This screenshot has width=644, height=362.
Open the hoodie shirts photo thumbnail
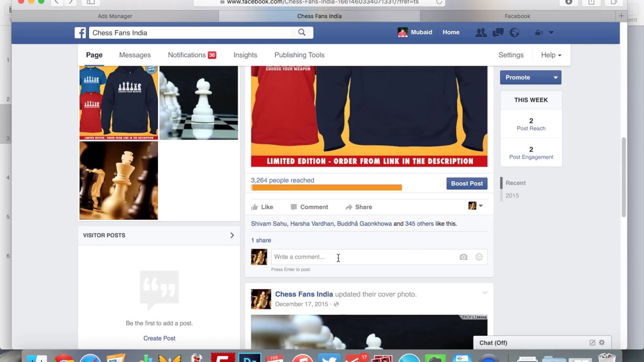pyautogui.click(x=119, y=103)
